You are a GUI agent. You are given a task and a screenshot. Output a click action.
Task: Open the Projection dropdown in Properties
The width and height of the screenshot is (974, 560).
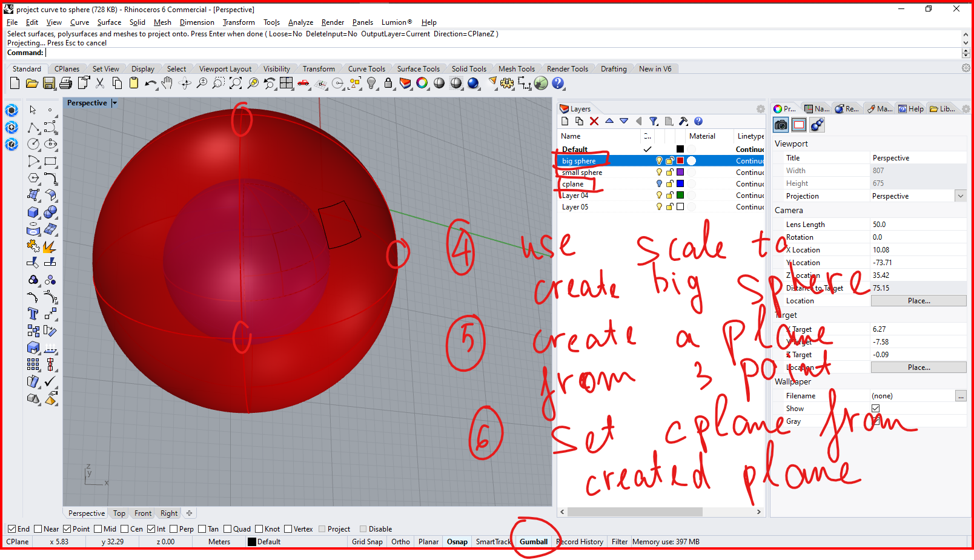(960, 196)
